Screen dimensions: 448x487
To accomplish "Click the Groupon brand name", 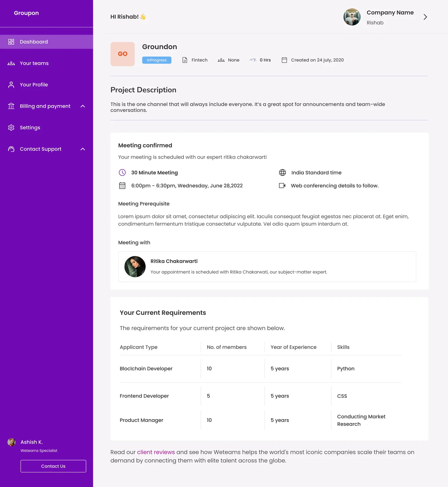I will (26, 13).
